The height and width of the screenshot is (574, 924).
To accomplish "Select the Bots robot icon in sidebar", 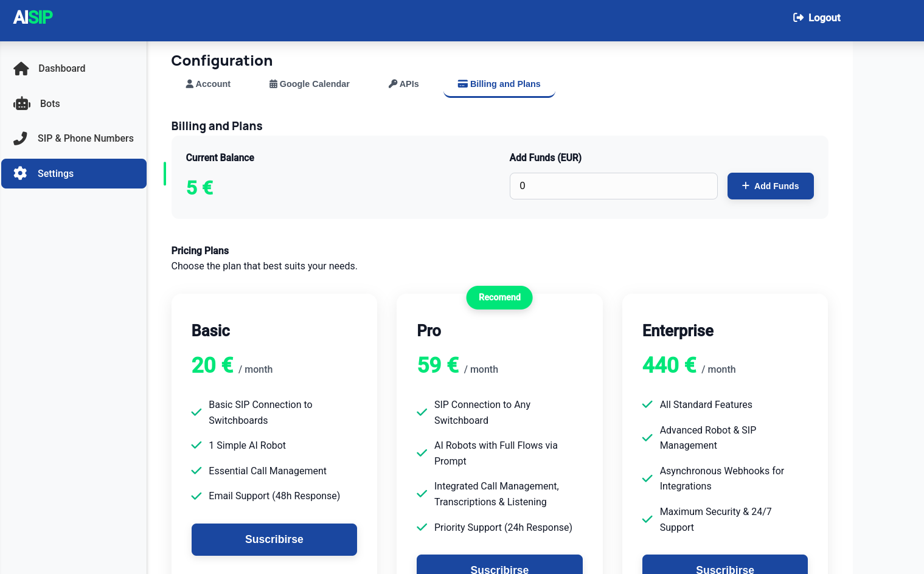I will click(x=21, y=103).
